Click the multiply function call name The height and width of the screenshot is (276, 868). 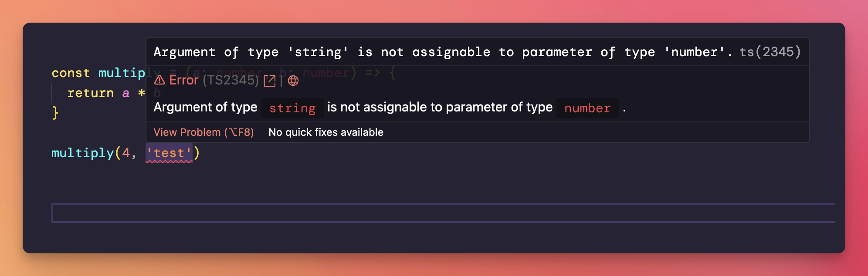click(x=82, y=153)
